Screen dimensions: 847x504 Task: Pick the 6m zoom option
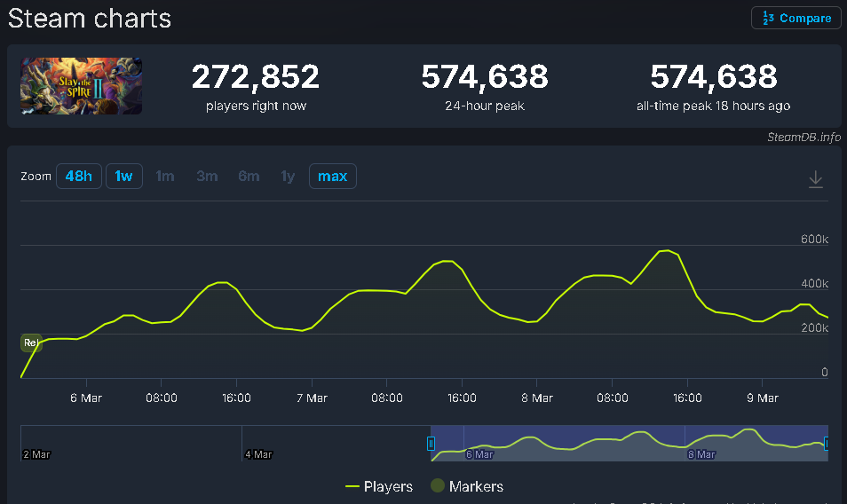tap(249, 176)
